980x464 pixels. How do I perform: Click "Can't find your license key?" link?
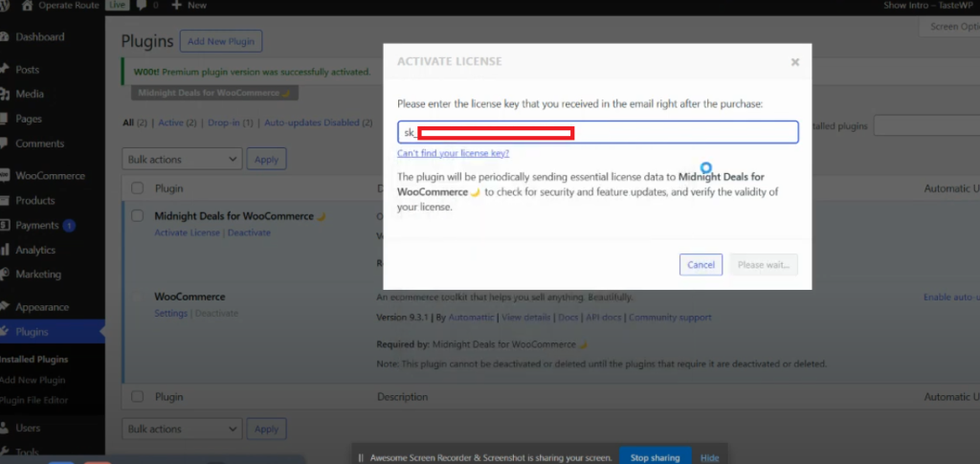[453, 153]
